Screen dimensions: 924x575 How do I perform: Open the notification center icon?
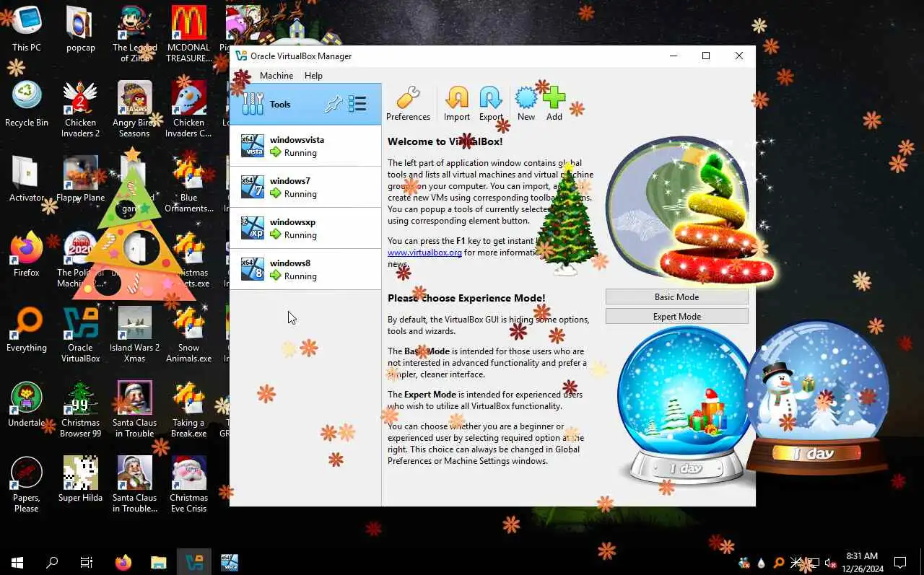(900, 562)
